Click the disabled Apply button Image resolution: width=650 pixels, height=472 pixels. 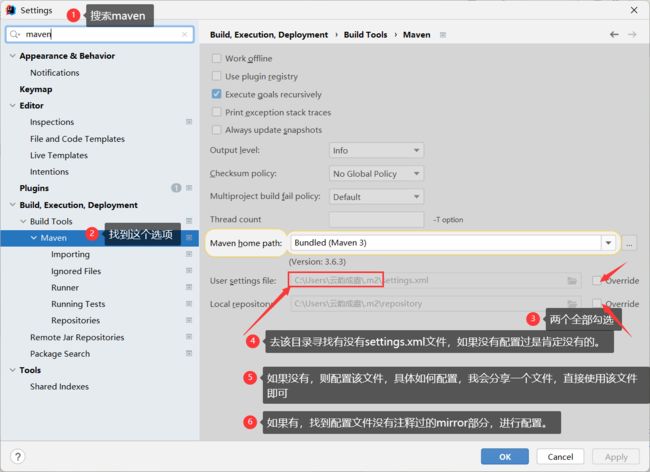(x=616, y=457)
